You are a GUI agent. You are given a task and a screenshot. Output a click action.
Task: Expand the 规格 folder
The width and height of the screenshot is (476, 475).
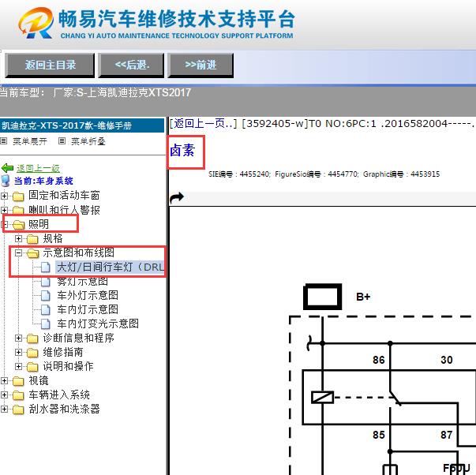[18, 238]
